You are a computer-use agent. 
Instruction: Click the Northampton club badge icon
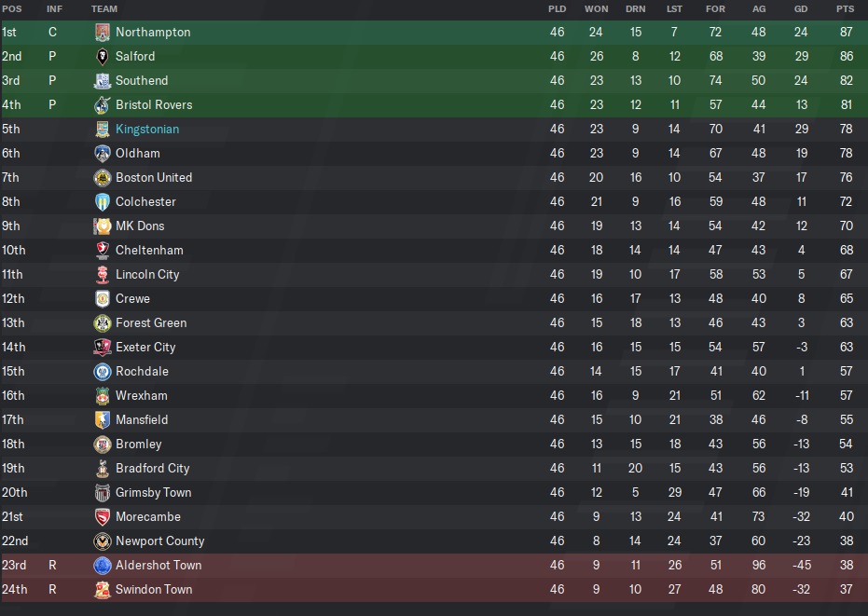(x=103, y=33)
